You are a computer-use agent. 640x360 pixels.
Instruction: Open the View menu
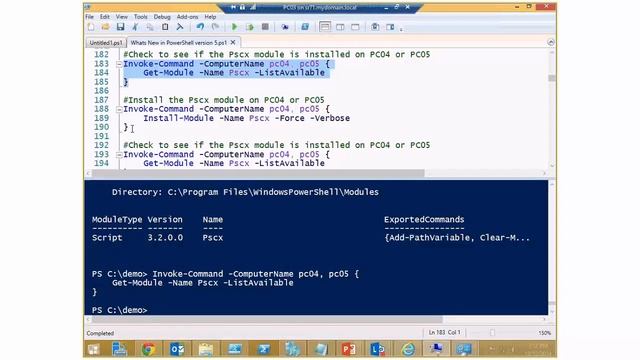tap(122, 17)
